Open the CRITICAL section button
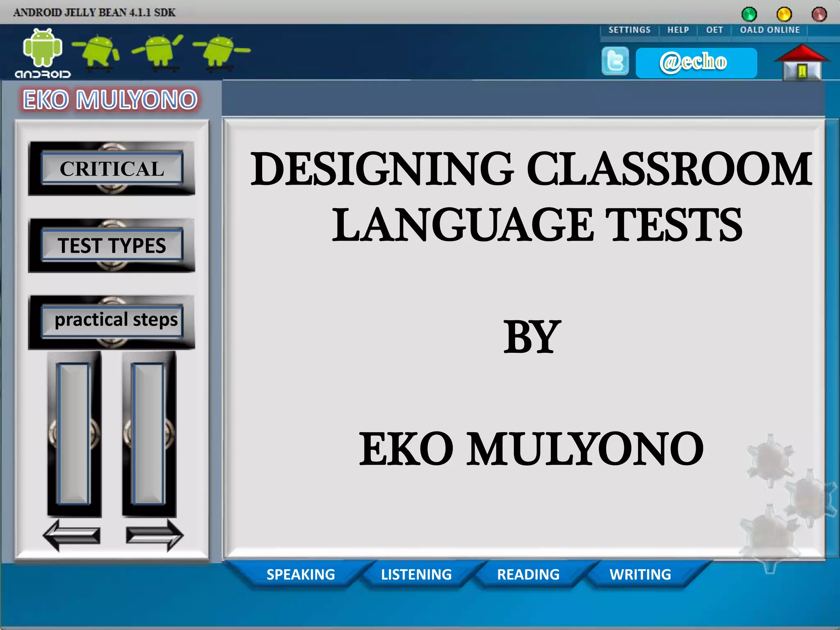Image resolution: width=840 pixels, height=630 pixels. coord(112,168)
